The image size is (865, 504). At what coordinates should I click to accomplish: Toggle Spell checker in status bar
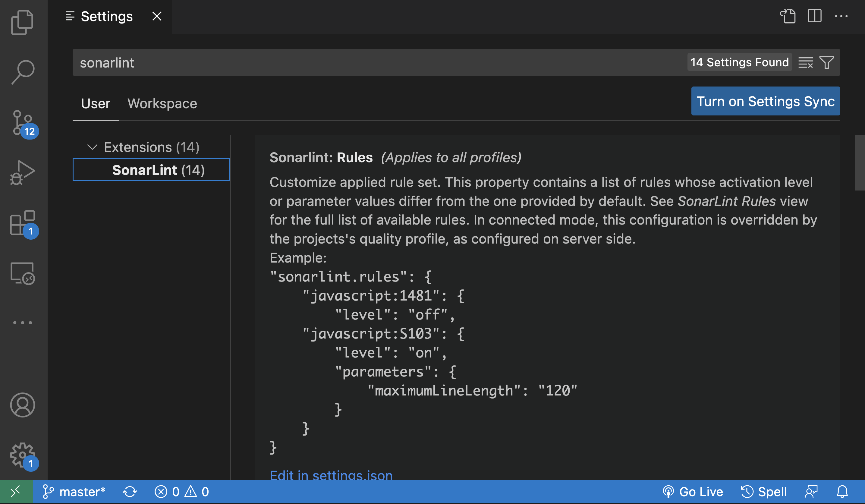pos(764,492)
